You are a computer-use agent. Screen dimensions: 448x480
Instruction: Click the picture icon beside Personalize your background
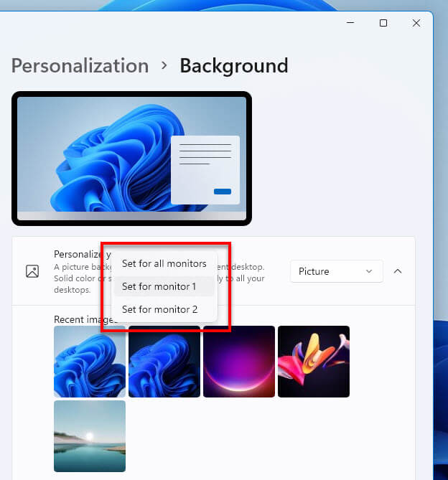tap(32, 271)
